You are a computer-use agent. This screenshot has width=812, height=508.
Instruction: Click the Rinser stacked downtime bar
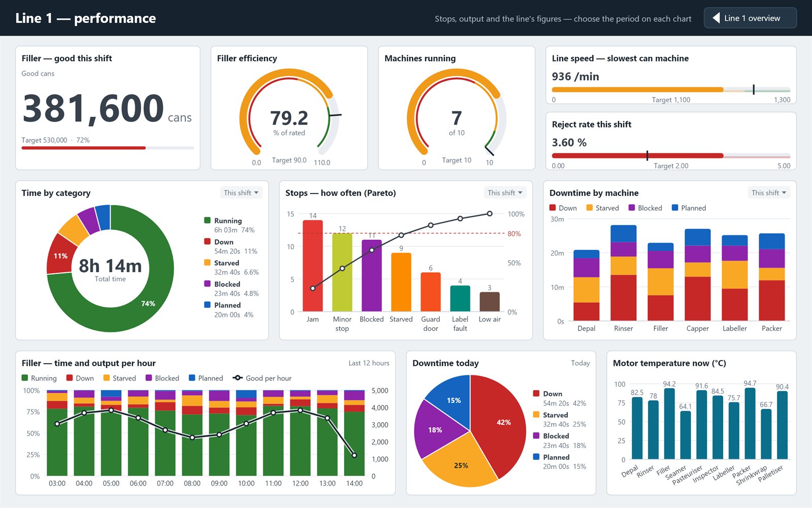tap(623, 273)
